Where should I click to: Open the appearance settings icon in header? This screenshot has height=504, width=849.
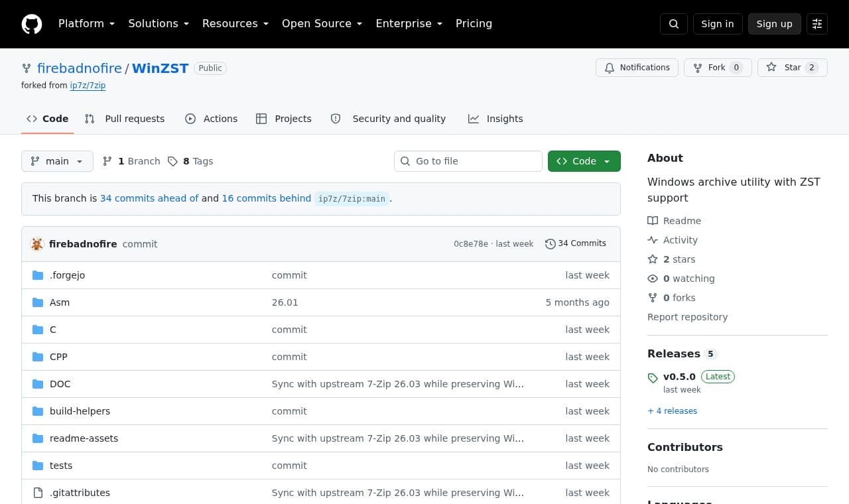[x=817, y=24]
